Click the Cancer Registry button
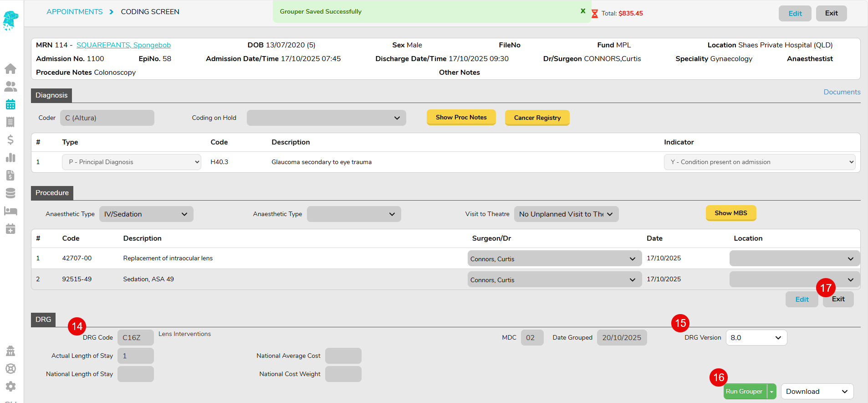Screen dimensions: 868x403 pyautogui.click(x=537, y=118)
